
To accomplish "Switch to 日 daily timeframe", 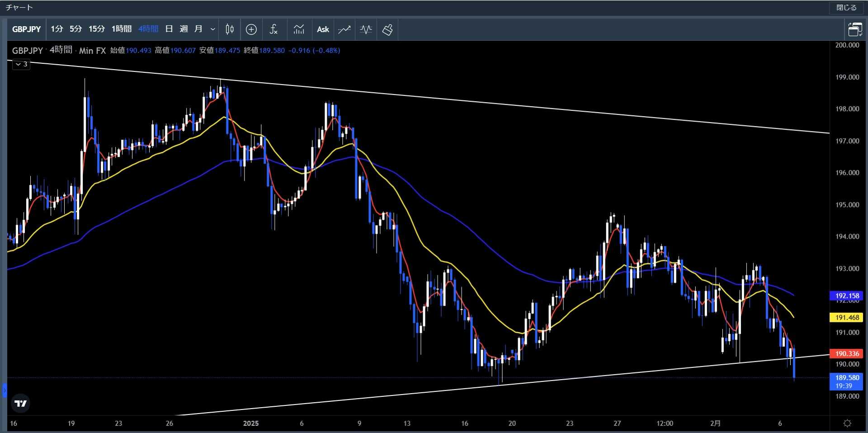I will pyautogui.click(x=169, y=29).
